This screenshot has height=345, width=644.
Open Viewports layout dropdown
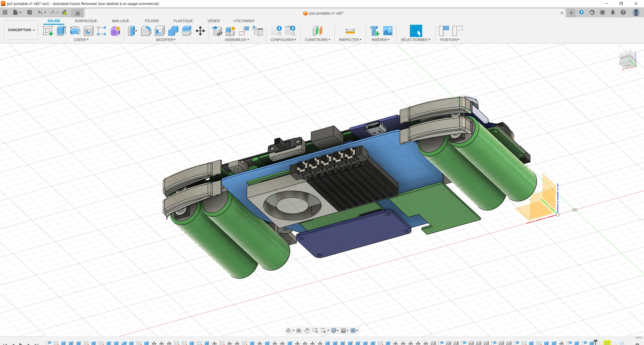(x=354, y=330)
